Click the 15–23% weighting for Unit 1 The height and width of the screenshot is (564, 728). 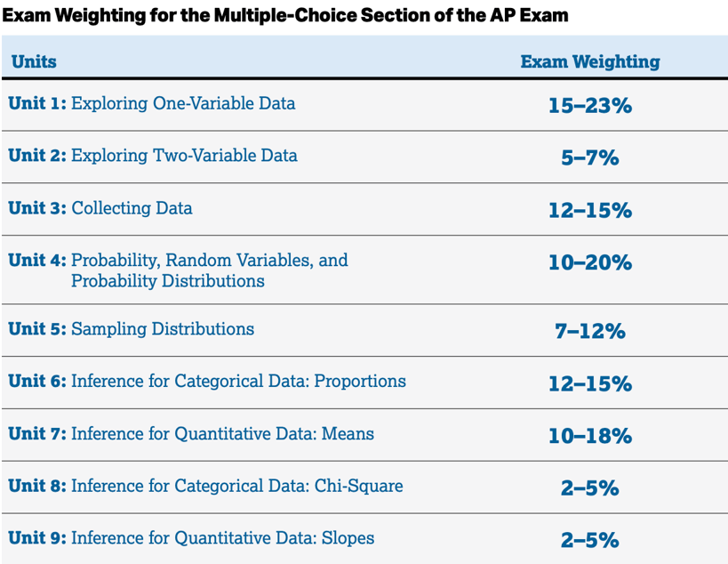[590, 106]
